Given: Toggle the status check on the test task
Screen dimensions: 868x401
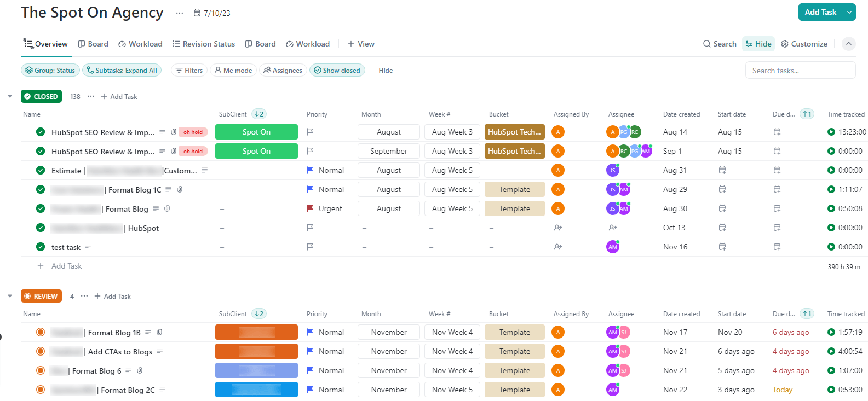Looking at the screenshot, I should pyautogui.click(x=41, y=247).
